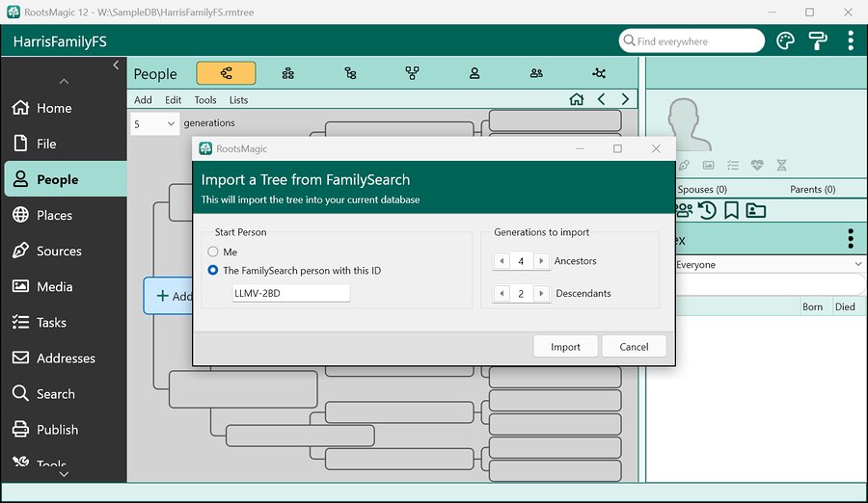This screenshot has width=868, height=503.
Task: Decrease Descendants generations count
Action: 502,293
